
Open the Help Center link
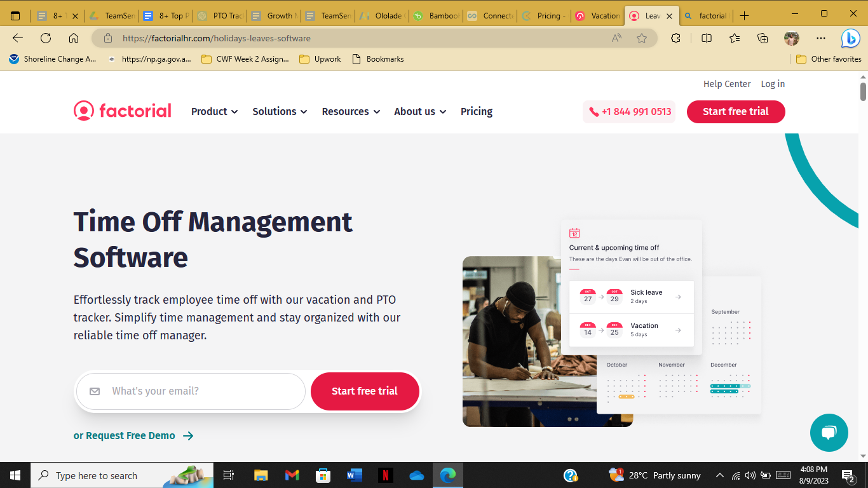pos(727,84)
